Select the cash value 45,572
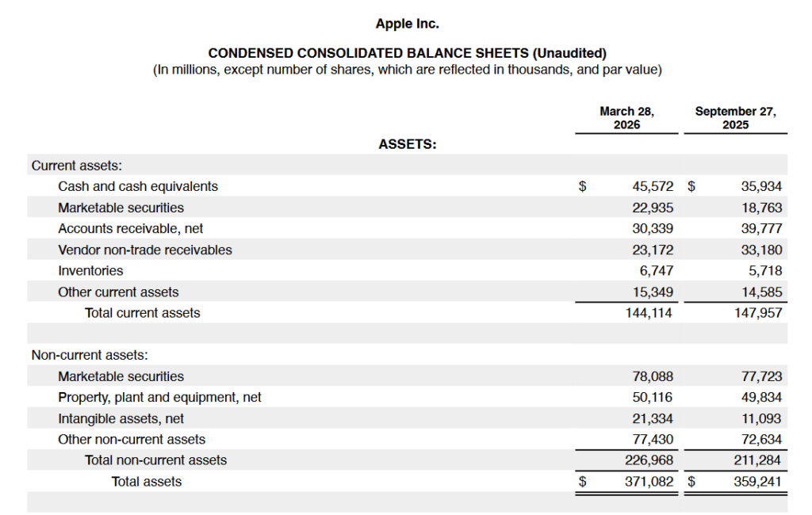812x515 pixels. point(653,186)
